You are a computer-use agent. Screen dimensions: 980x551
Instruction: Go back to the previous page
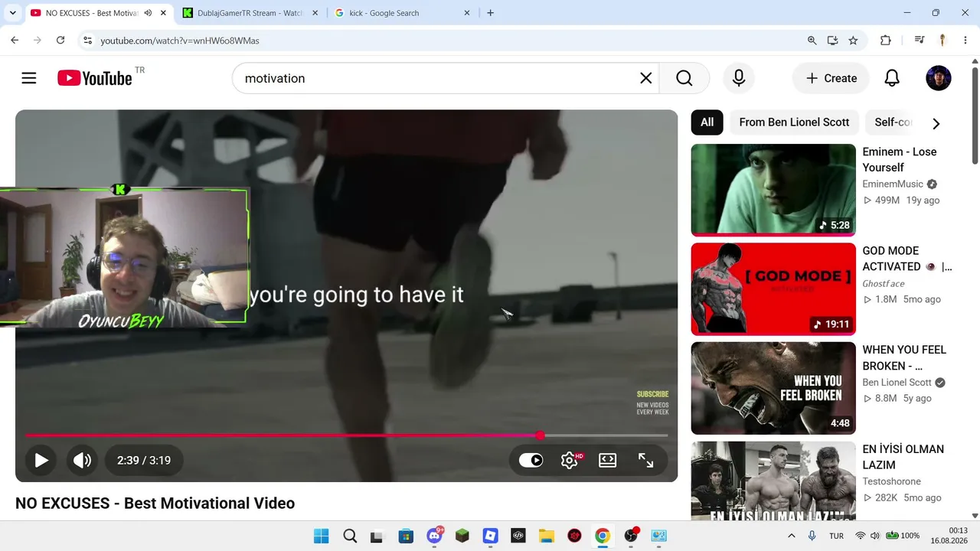pyautogui.click(x=15, y=41)
